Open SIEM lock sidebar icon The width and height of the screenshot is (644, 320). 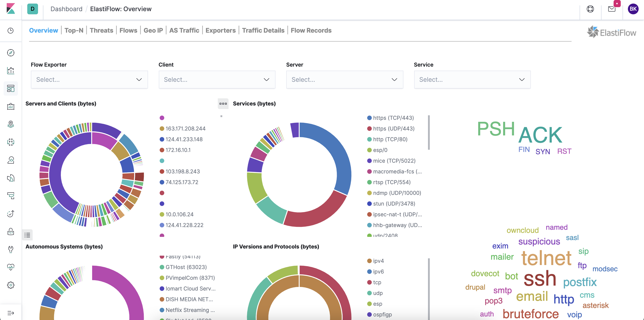coord(11,232)
